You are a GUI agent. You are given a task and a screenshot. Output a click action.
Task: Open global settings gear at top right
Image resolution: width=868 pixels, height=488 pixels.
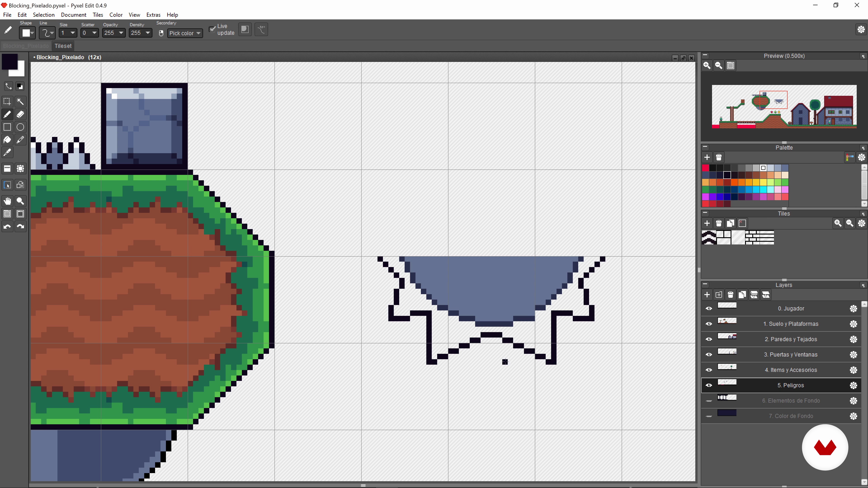(x=861, y=29)
